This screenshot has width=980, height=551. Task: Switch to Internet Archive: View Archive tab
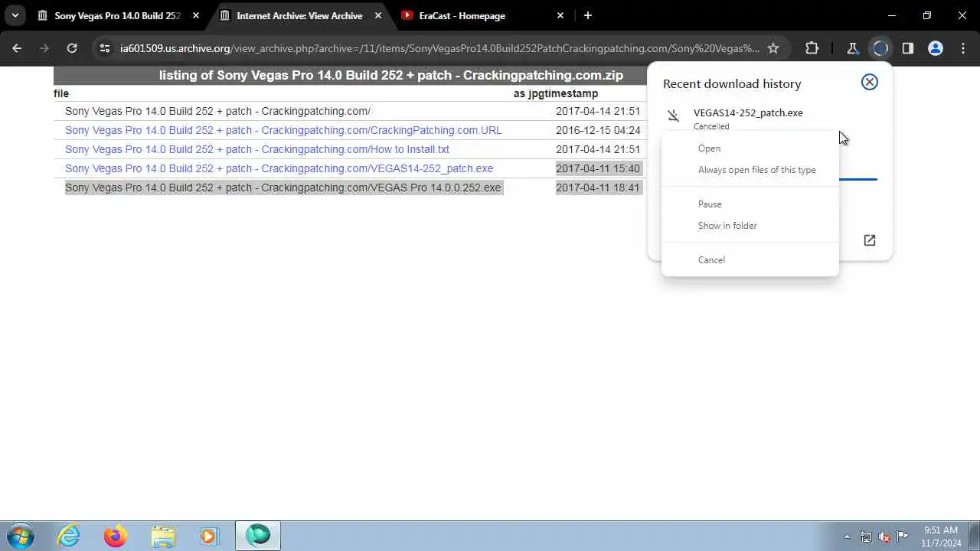(299, 15)
